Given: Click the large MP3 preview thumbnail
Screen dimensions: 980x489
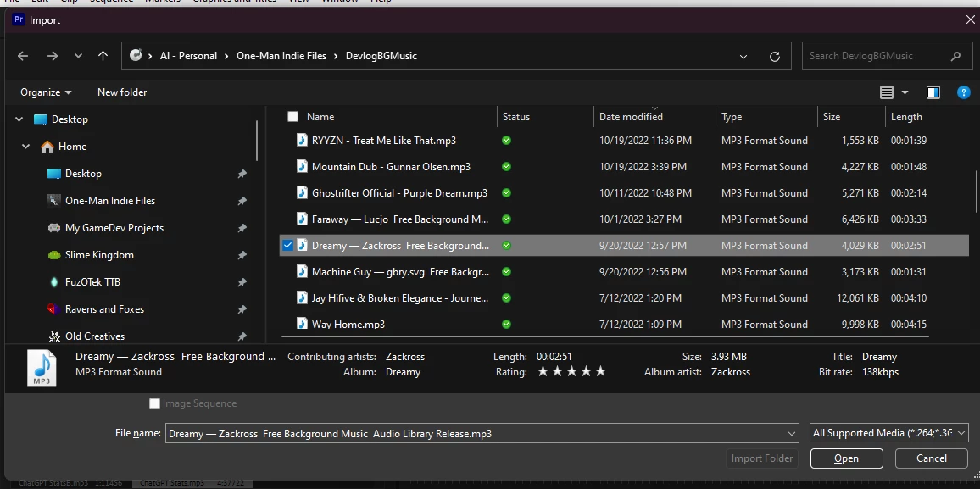Looking at the screenshot, I should 42,368.
